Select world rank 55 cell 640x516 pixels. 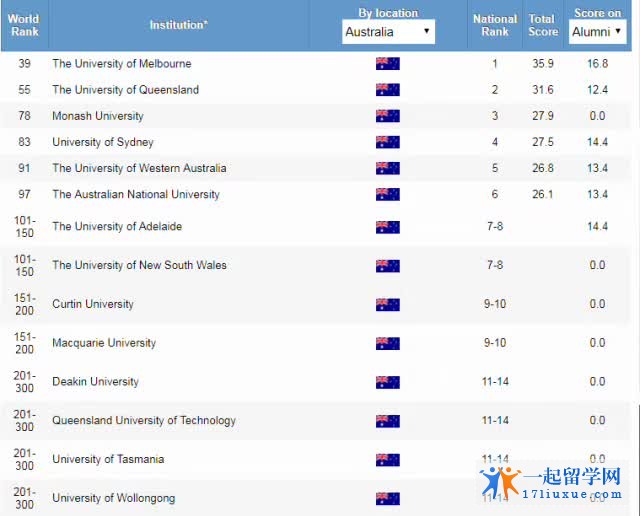click(x=24, y=90)
